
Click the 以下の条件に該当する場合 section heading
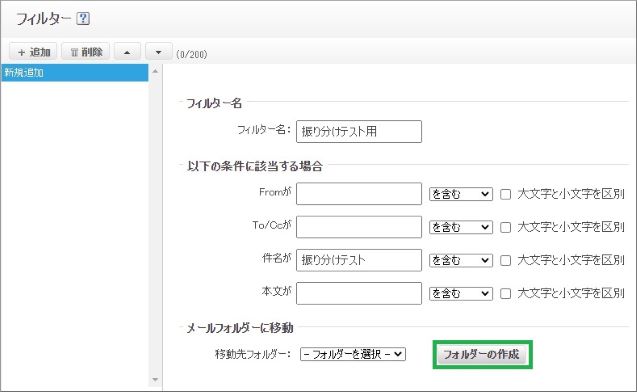point(255,166)
